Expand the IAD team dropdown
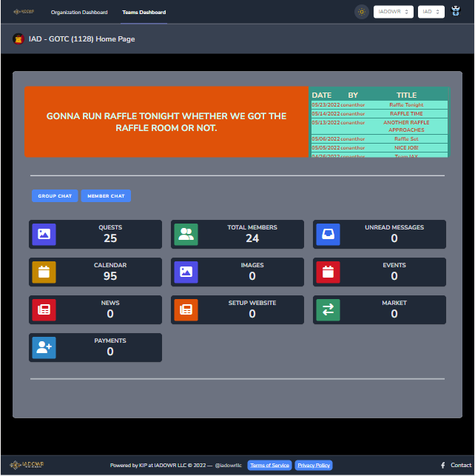 point(431,12)
